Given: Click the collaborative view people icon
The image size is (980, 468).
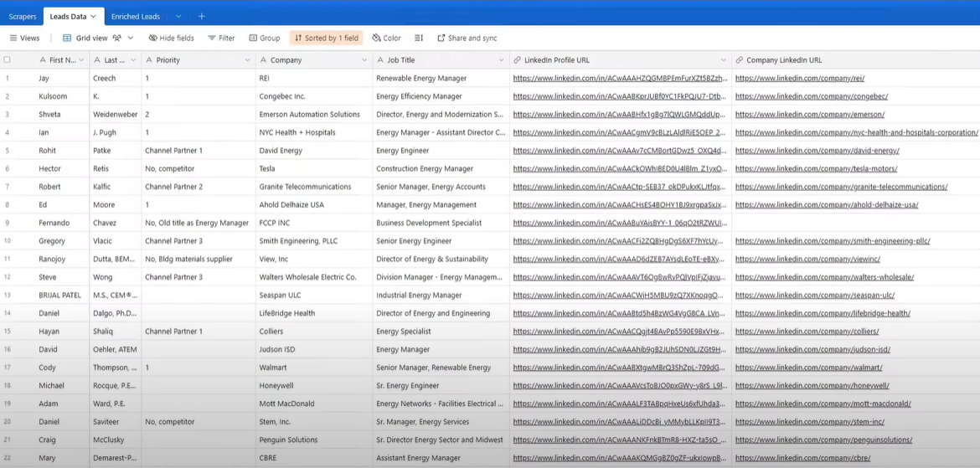Looking at the screenshot, I should click(x=117, y=39).
